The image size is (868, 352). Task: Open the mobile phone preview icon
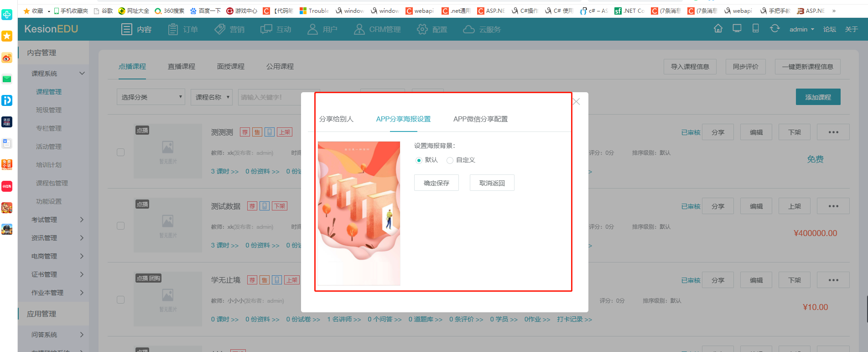[755, 29]
